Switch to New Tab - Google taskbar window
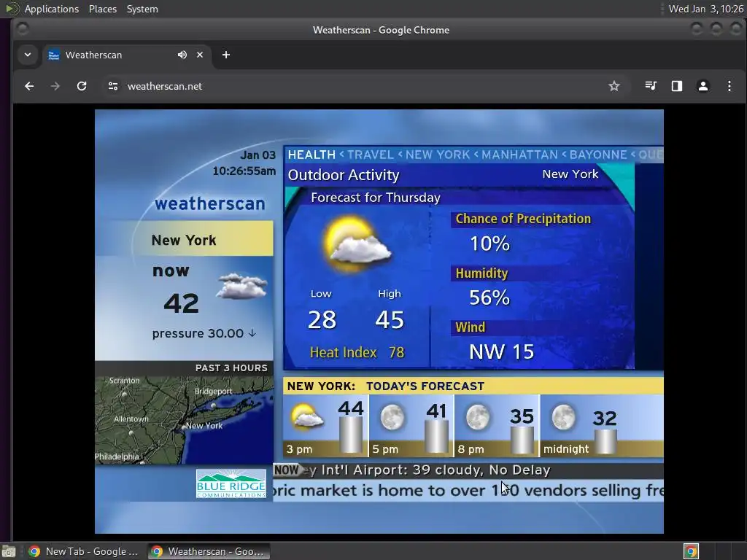This screenshot has width=747, height=560. coord(83,551)
